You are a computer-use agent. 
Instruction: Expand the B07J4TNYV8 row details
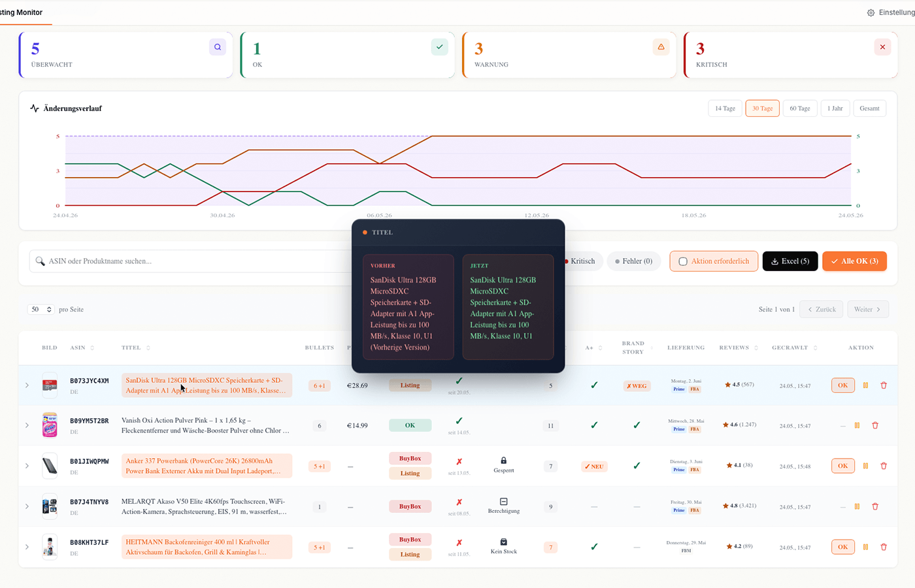(27, 506)
